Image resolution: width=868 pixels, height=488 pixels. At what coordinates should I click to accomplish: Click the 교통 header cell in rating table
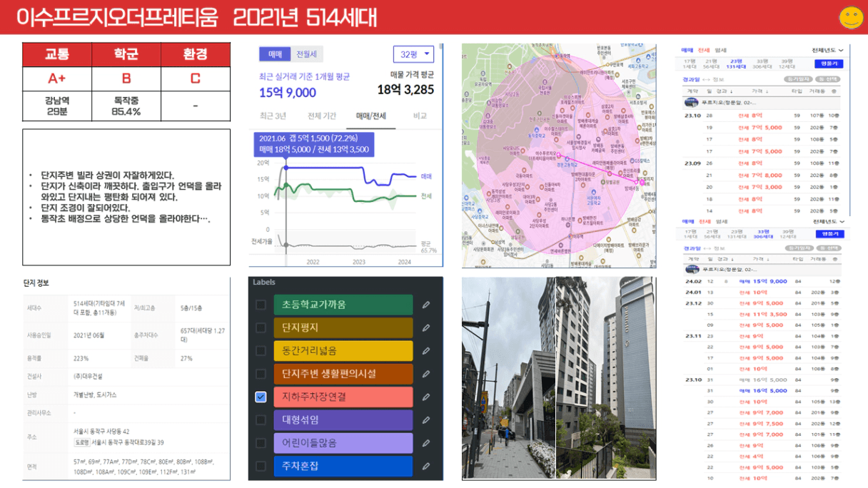[57, 55]
